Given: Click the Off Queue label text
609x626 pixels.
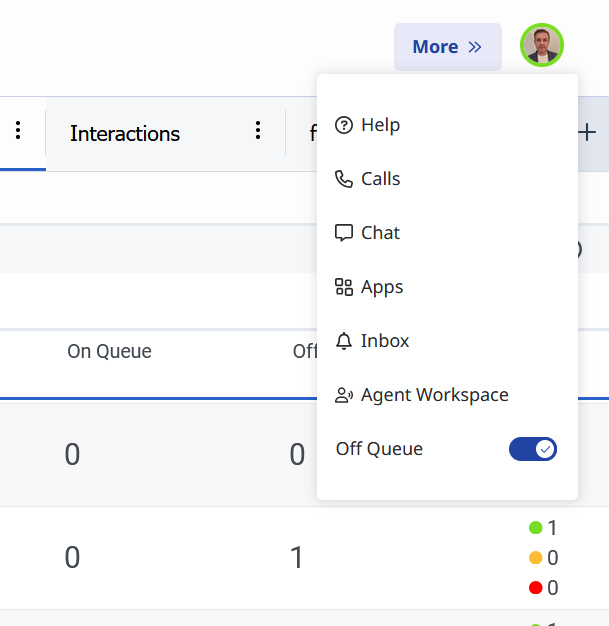Looking at the screenshot, I should pos(379,449).
